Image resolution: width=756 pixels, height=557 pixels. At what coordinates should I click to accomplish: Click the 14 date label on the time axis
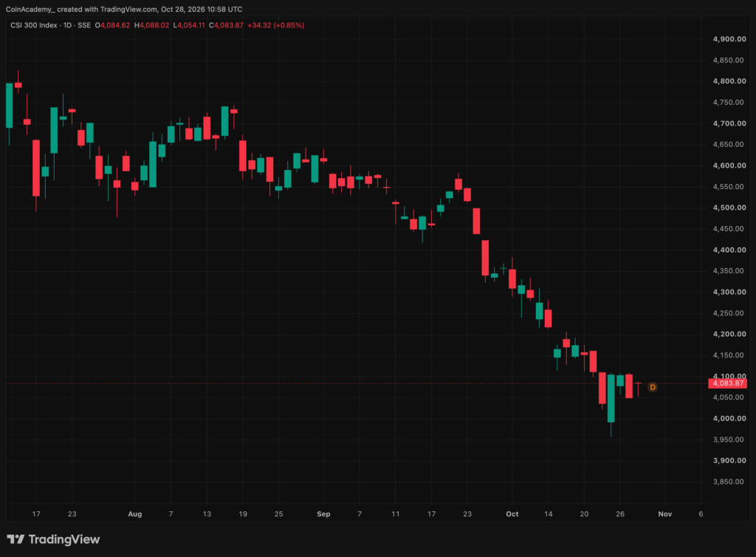549,514
